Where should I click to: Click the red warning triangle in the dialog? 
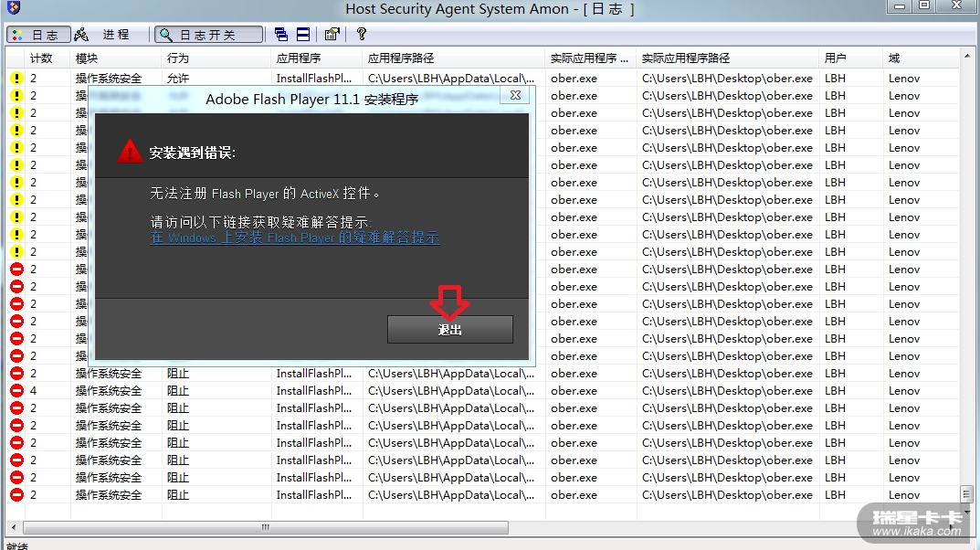pos(130,152)
